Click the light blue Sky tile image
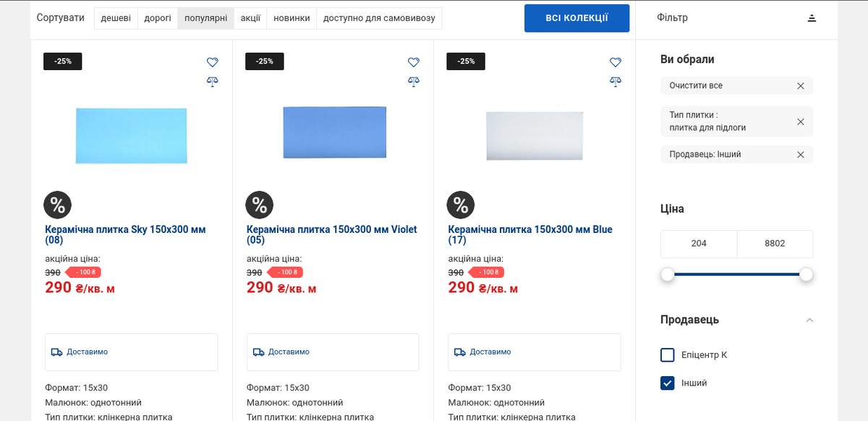This screenshot has width=868, height=421. tap(131, 135)
